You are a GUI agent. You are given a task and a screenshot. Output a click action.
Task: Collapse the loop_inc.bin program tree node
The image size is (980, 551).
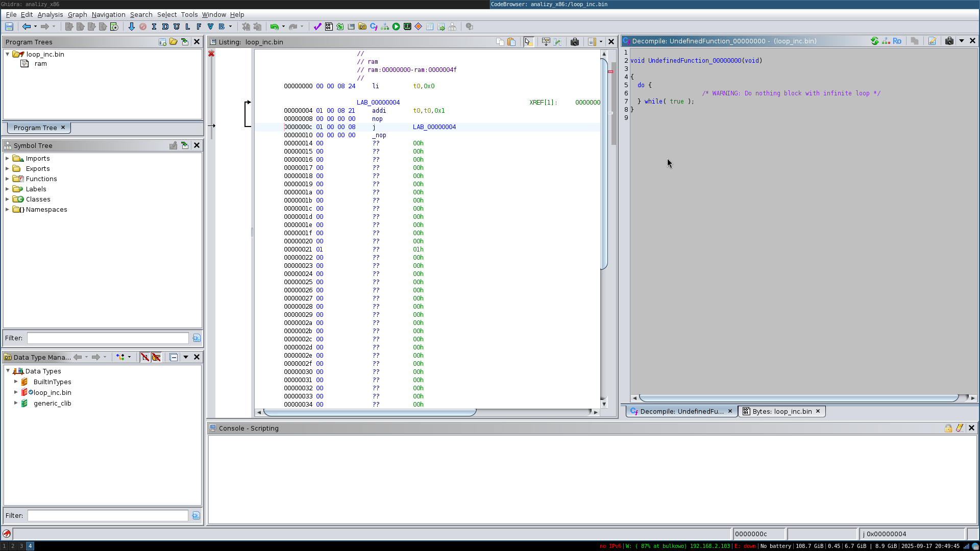click(x=8, y=54)
